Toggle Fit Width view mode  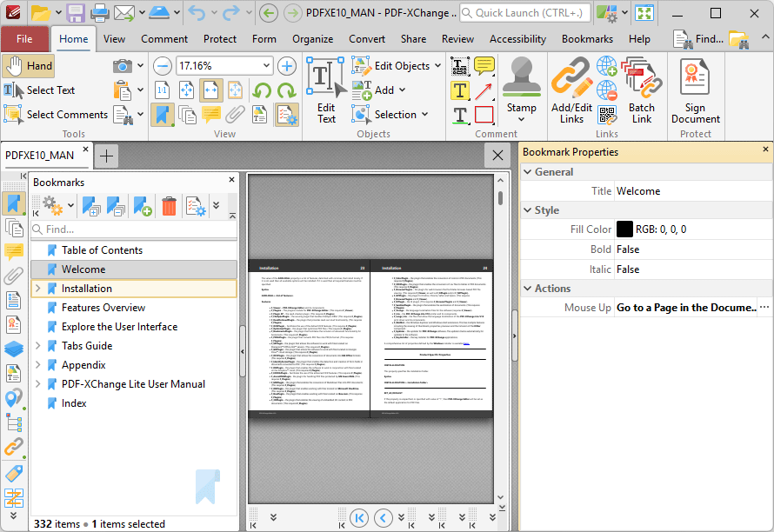click(210, 90)
